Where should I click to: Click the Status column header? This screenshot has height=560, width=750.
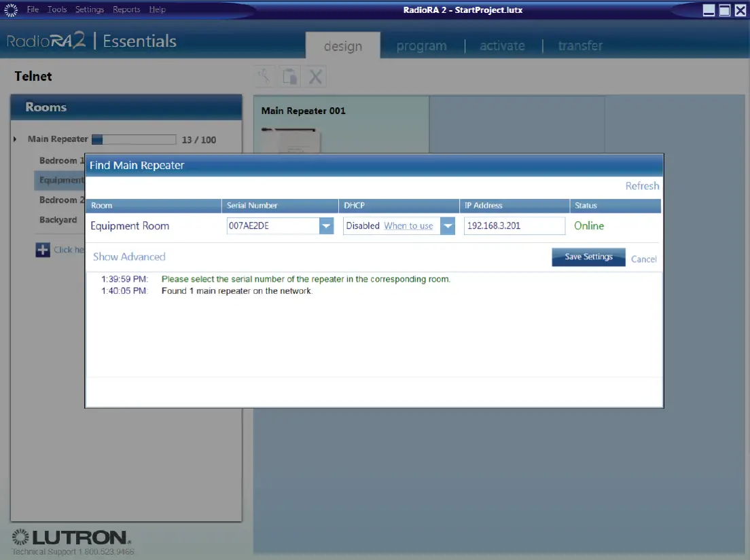(615, 206)
